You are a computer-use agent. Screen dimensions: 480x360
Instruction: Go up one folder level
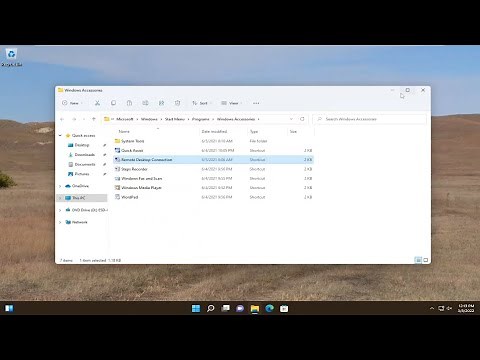[94, 119]
